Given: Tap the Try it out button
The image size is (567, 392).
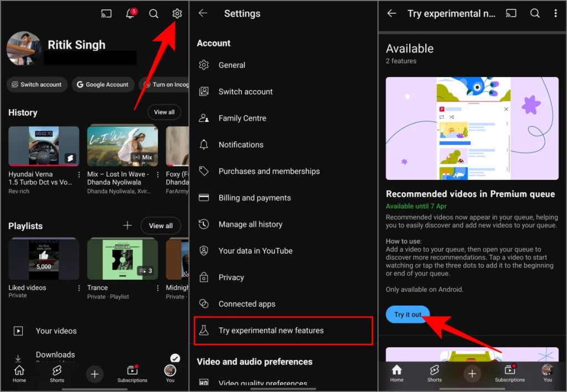Looking at the screenshot, I should click(x=408, y=314).
